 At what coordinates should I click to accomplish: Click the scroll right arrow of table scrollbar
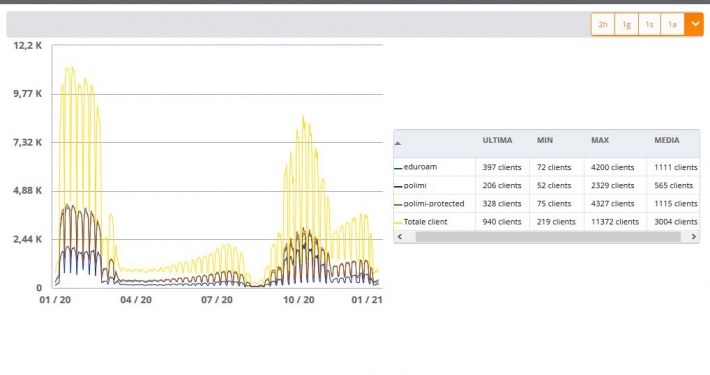[693, 237]
